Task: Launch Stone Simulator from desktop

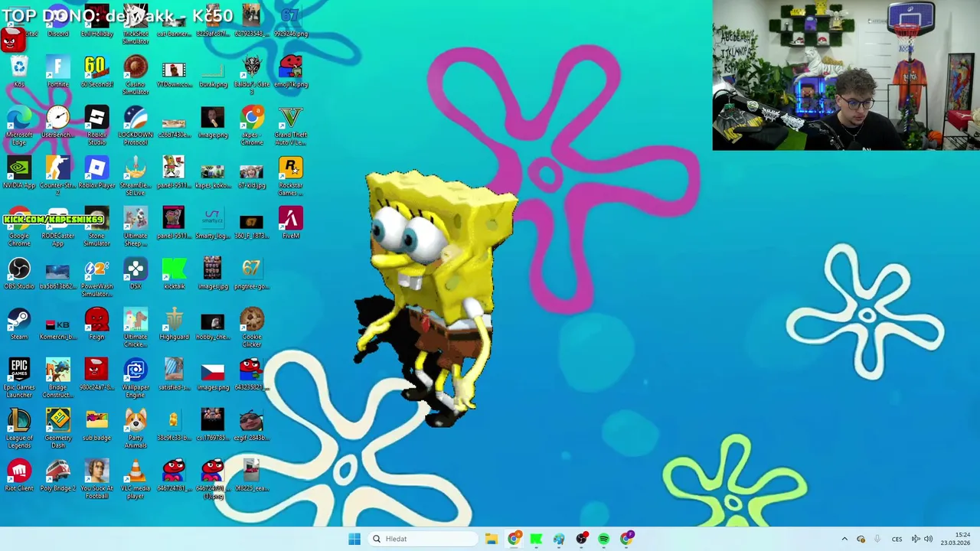Action: (x=96, y=227)
